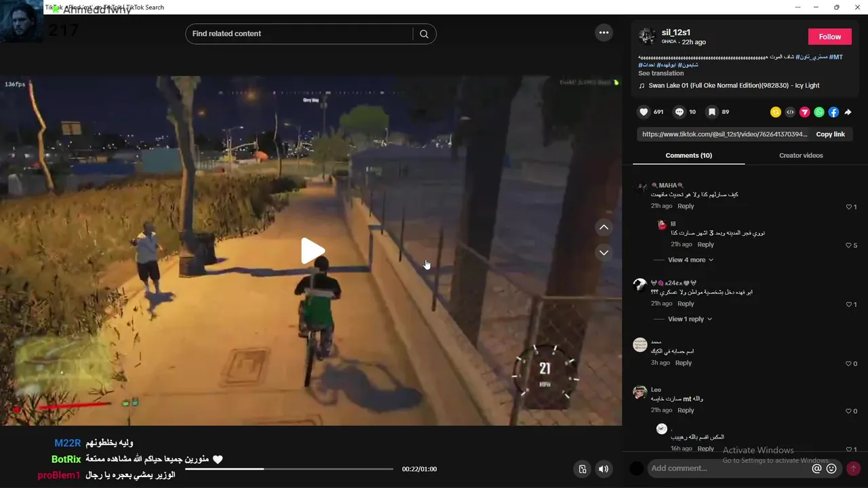This screenshot has width=868, height=488.
Task: Expand View 4 more replies
Action: tap(690, 260)
